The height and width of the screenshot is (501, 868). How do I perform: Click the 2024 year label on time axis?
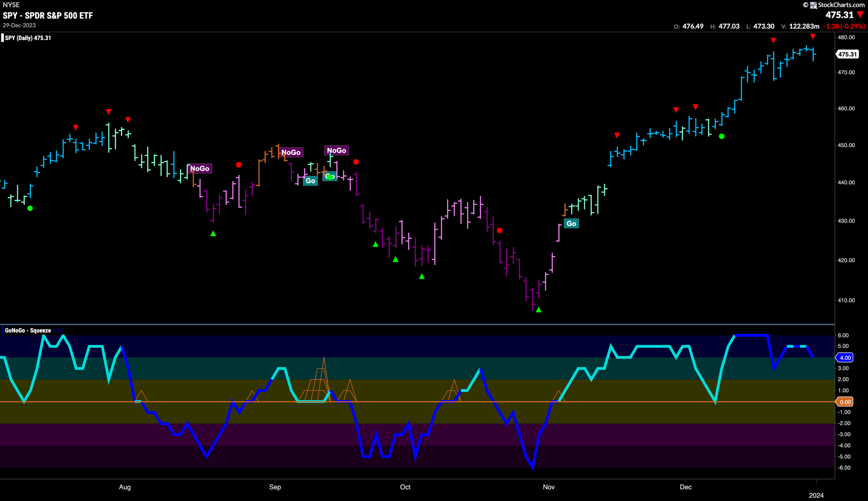(816, 495)
